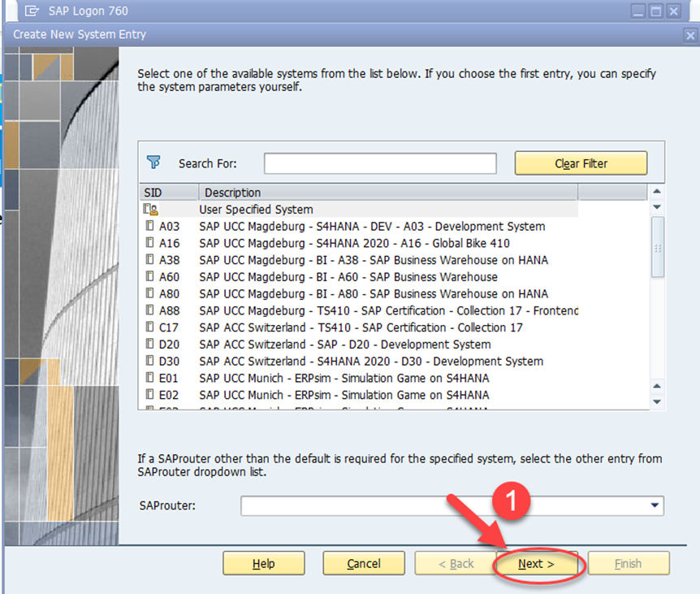Select the A16 Global Bike 410 row
Screen dimensions: 700x594
pos(359,243)
